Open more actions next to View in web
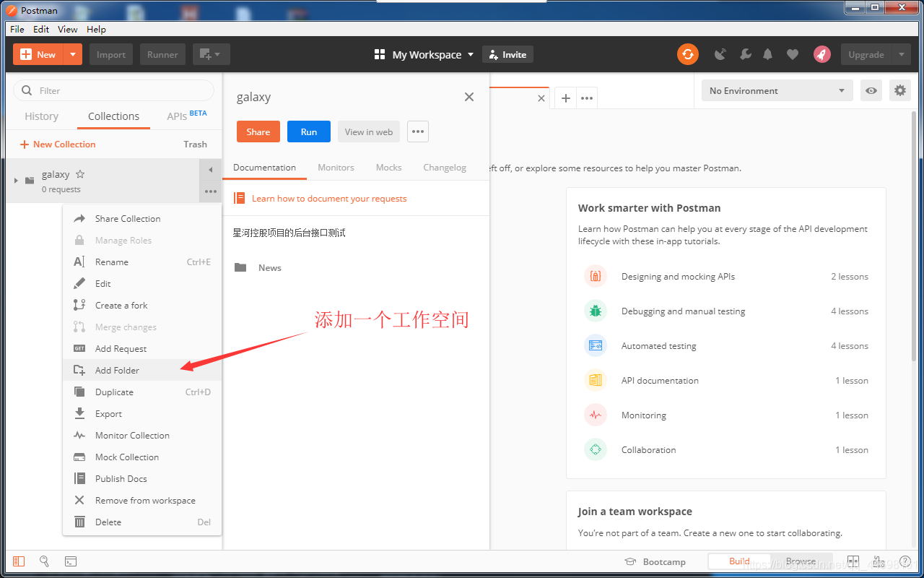The image size is (924, 578). (x=418, y=131)
